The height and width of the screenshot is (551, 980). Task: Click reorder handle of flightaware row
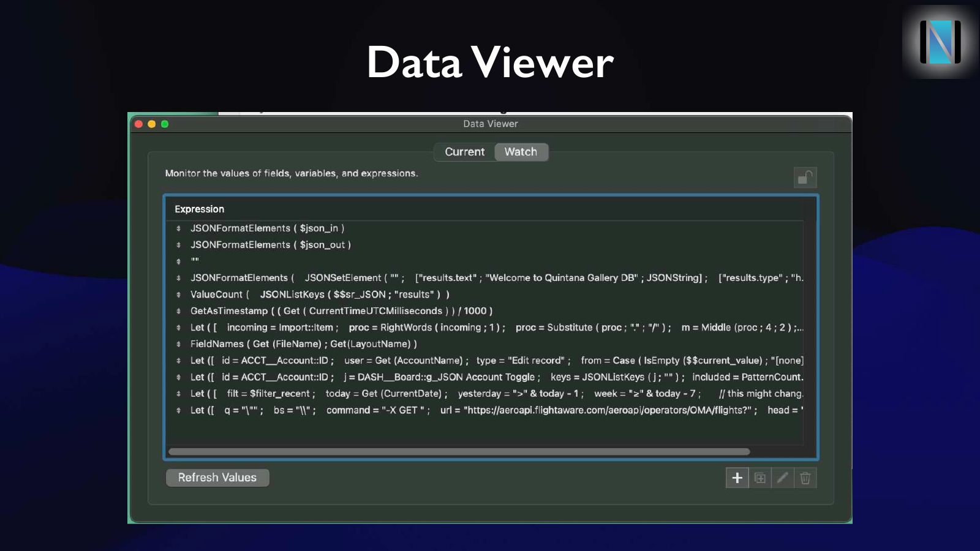pyautogui.click(x=178, y=410)
